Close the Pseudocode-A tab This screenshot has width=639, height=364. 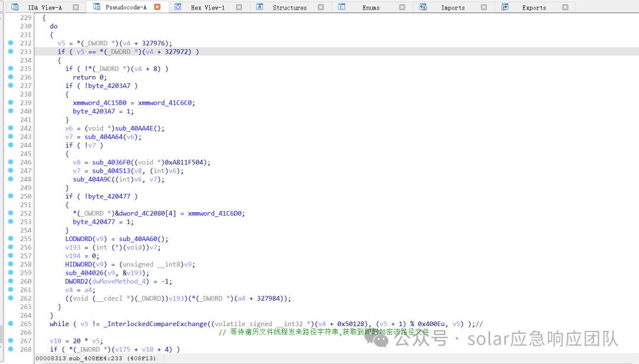click(x=157, y=7)
